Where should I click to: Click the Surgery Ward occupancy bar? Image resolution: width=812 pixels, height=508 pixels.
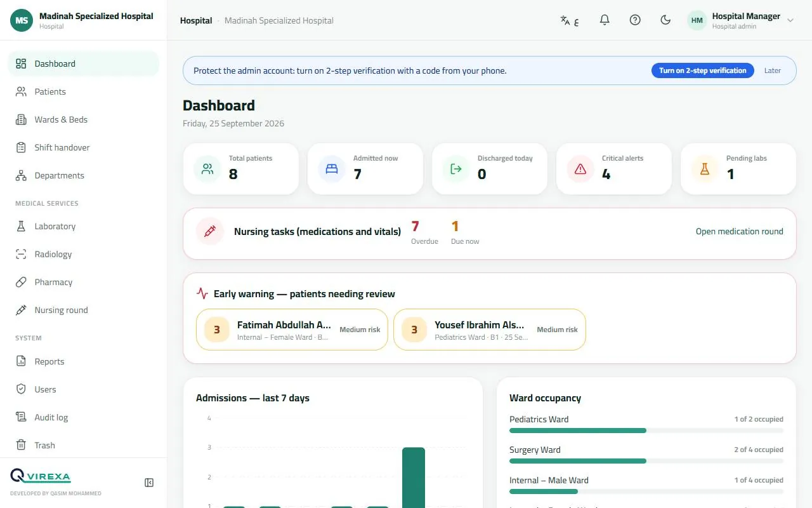(646, 461)
